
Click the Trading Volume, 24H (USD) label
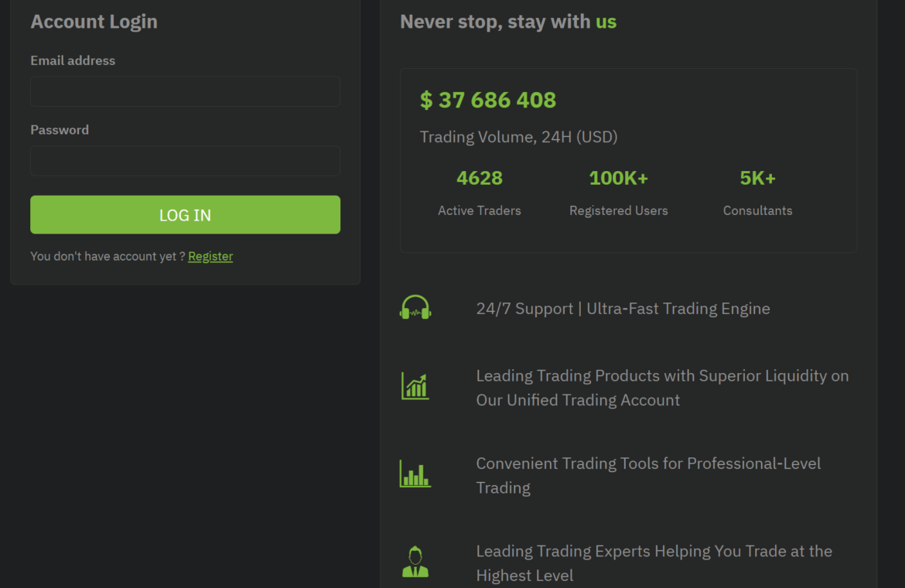click(x=518, y=137)
